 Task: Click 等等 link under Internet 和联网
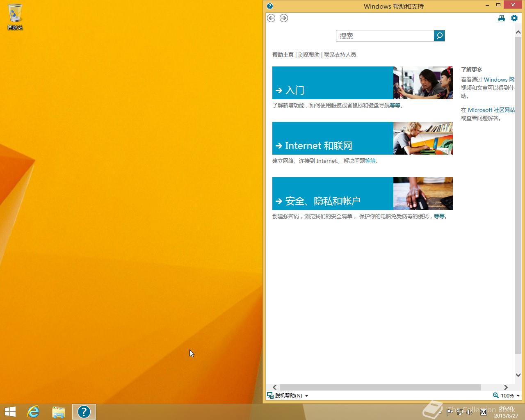[370, 161]
